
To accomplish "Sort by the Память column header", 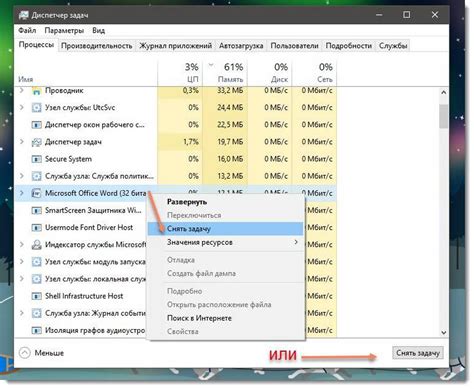I will (x=225, y=73).
